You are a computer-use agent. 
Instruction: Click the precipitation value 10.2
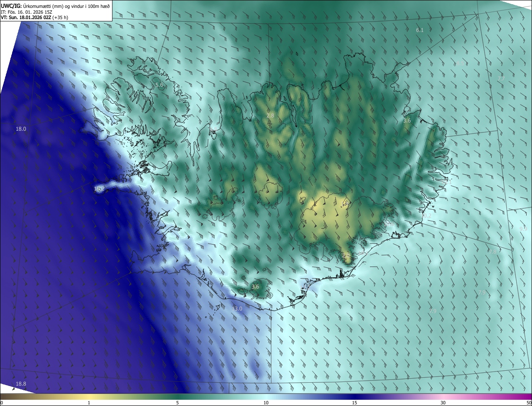(x=426, y=216)
